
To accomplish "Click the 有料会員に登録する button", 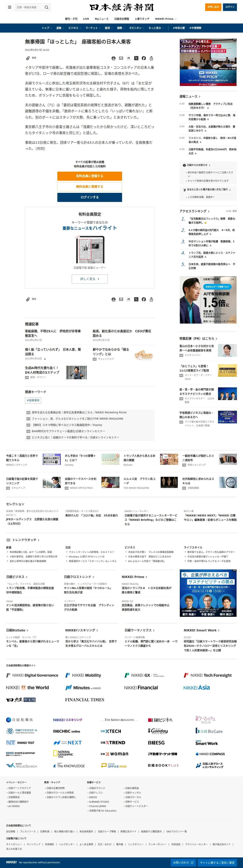I will click(90, 176).
